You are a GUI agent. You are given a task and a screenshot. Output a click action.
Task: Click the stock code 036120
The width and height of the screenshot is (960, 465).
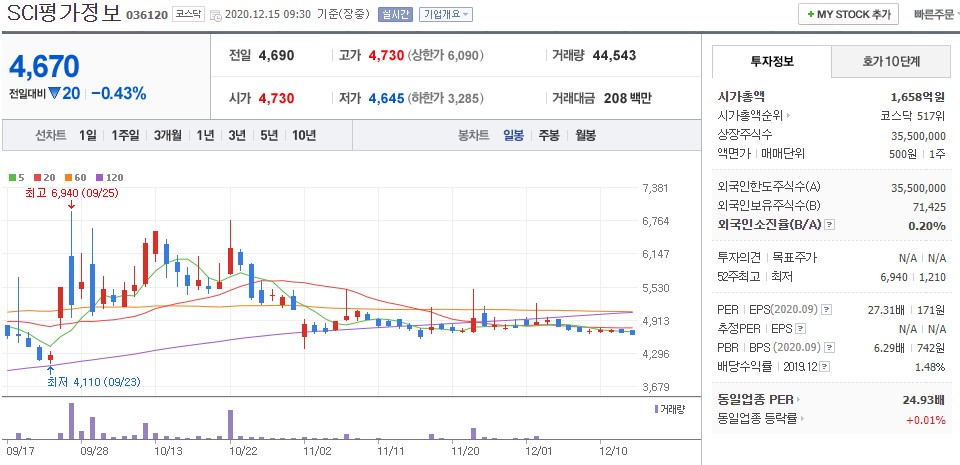click(x=146, y=15)
